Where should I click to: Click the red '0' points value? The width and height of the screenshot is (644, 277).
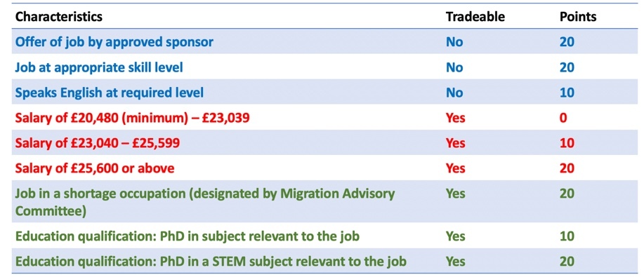563,118
